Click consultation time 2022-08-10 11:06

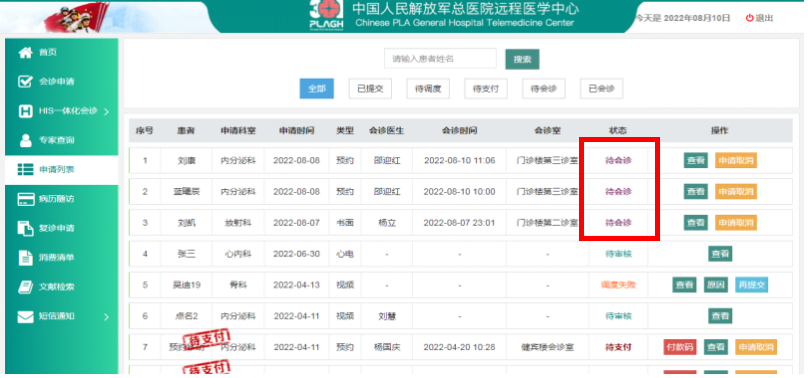click(x=459, y=161)
